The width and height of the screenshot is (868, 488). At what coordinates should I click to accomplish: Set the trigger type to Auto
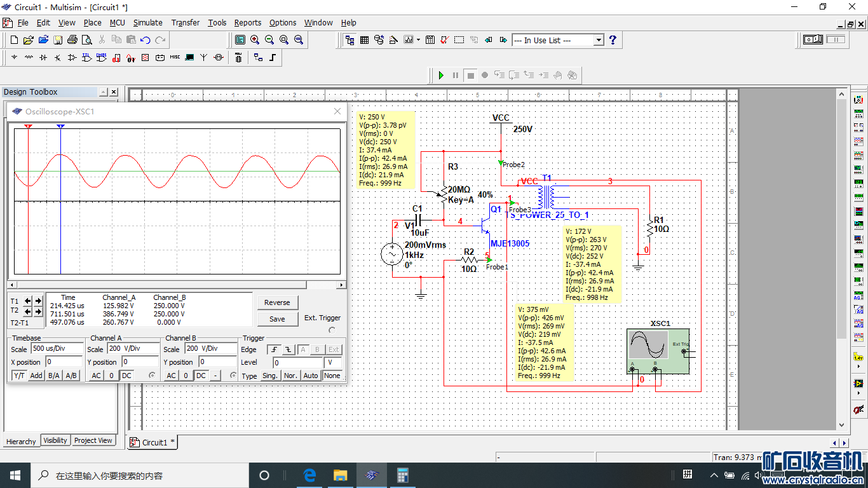[311, 376]
